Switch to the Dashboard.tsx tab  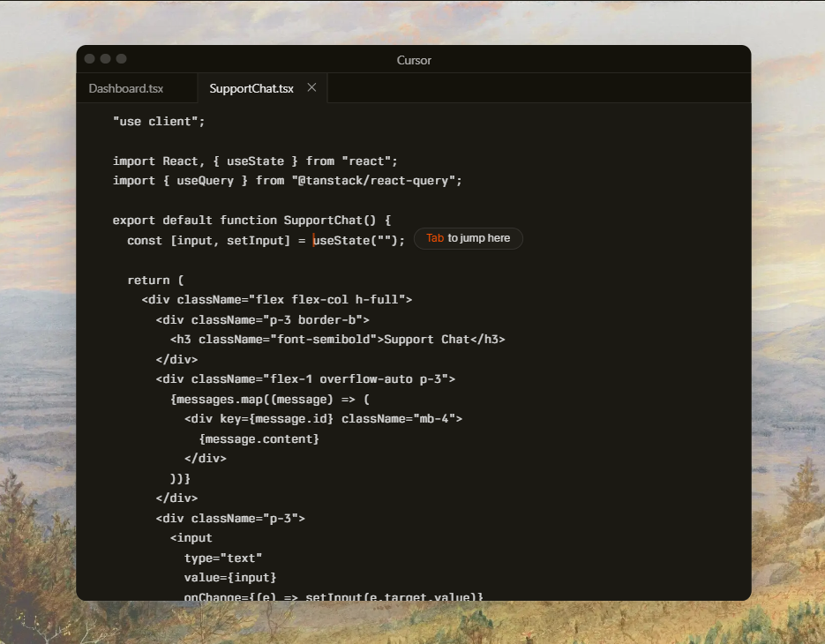126,89
